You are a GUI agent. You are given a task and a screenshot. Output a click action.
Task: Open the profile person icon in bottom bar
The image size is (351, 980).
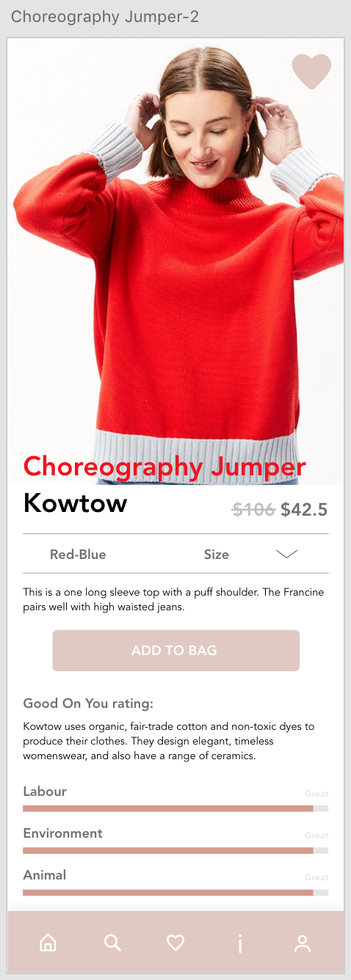coord(303,943)
